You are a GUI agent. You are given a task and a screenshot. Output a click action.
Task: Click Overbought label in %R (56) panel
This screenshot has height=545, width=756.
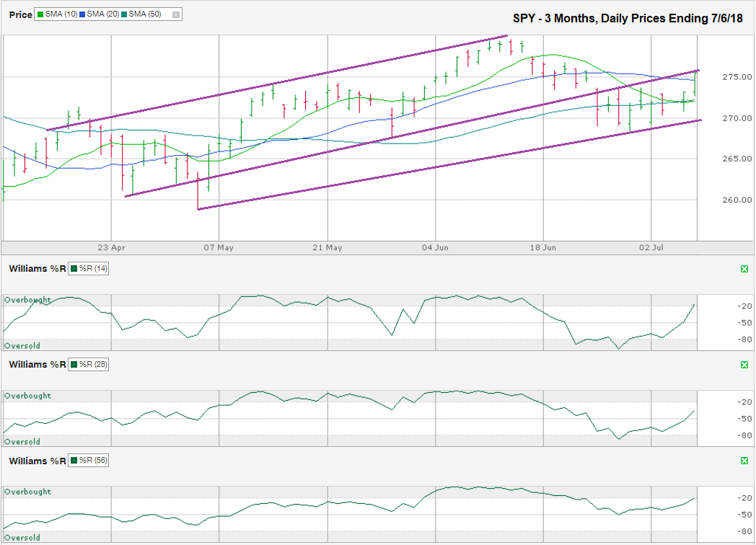27,492
